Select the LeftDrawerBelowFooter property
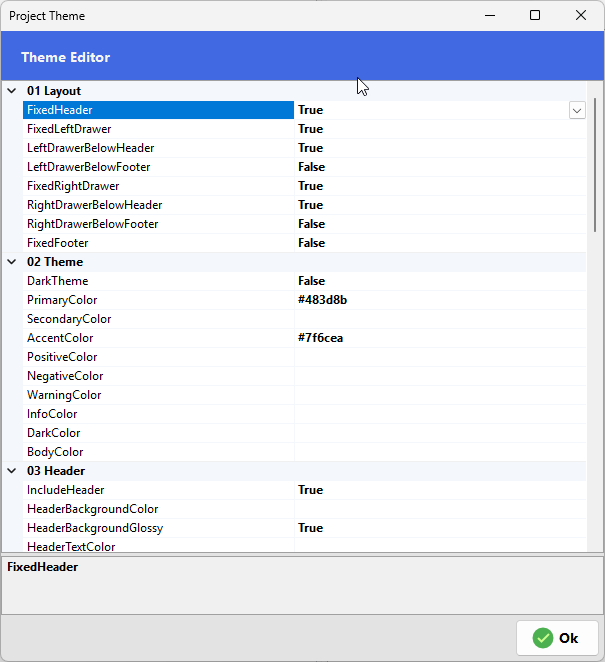Screen dimensions: 605x662 point(158,167)
